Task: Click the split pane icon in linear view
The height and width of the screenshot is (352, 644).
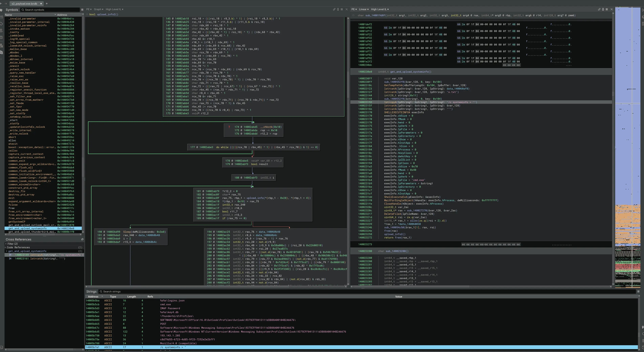Action: 603,9
